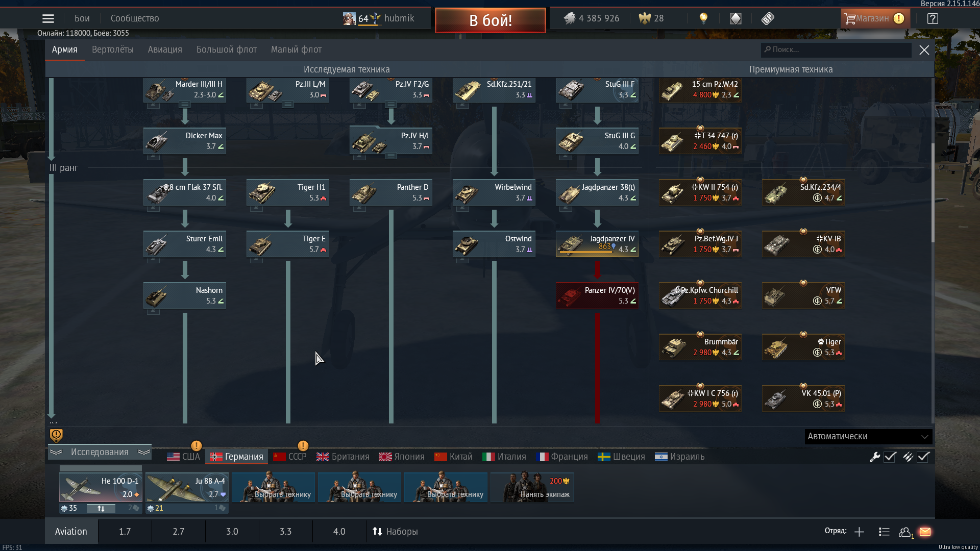Open the Наборы presets button
The width and height of the screenshot is (980, 551).
[396, 532]
